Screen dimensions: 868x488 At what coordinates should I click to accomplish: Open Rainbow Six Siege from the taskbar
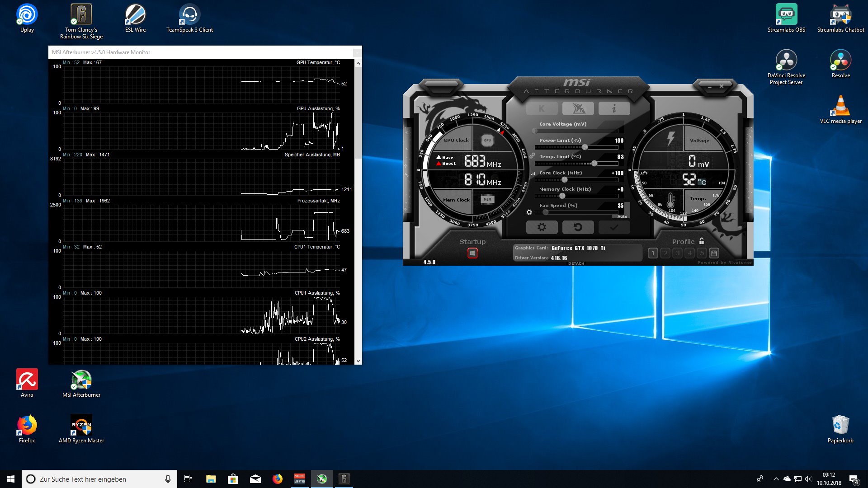point(344,479)
